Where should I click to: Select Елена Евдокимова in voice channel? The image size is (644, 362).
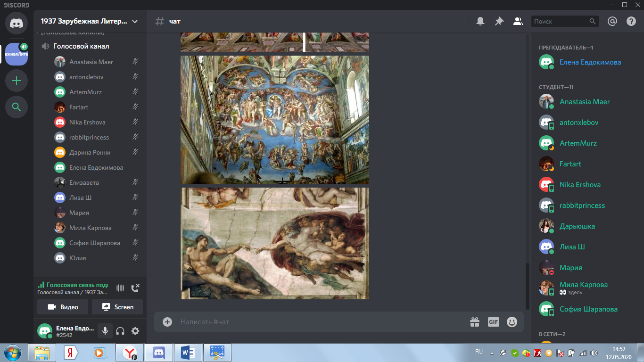click(96, 167)
